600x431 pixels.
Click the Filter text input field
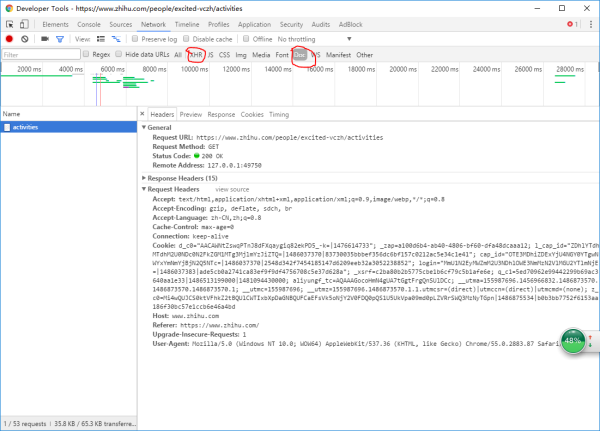point(38,55)
